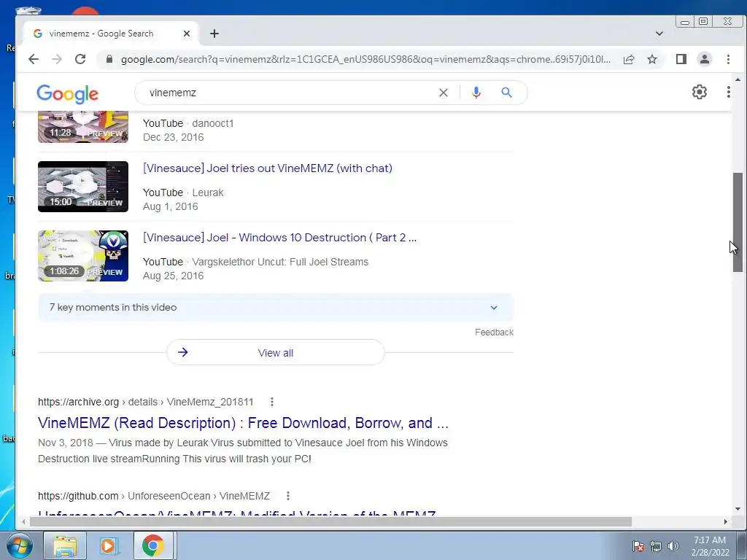This screenshot has height=560, width=747.
Task: Click the vertical scrollbar thumb
Action: pyautogui.click(x=738, y=222)
